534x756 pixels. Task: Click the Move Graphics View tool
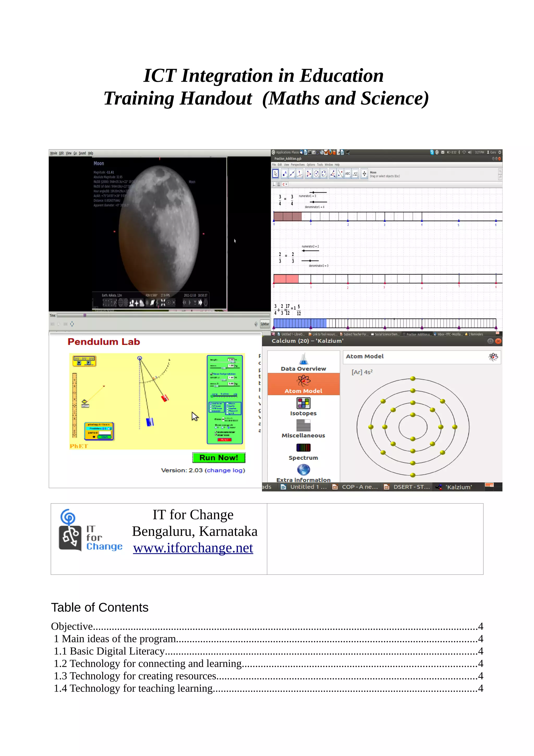pyautogui.click(x=364, y=173)
